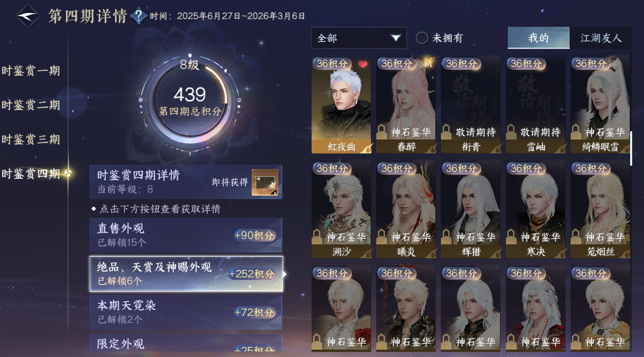Switch to the 我的 tab
The image size is (644, 357).
(538, 38)
